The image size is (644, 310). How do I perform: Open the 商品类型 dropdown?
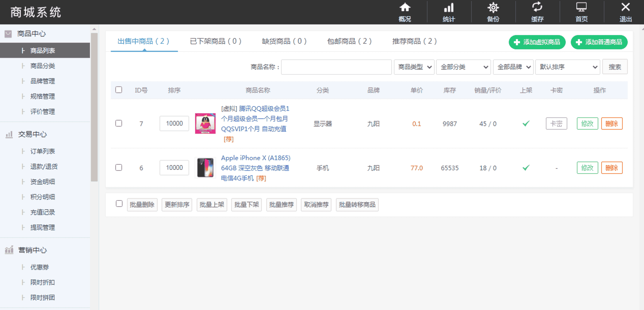click(x=414, y=67)
